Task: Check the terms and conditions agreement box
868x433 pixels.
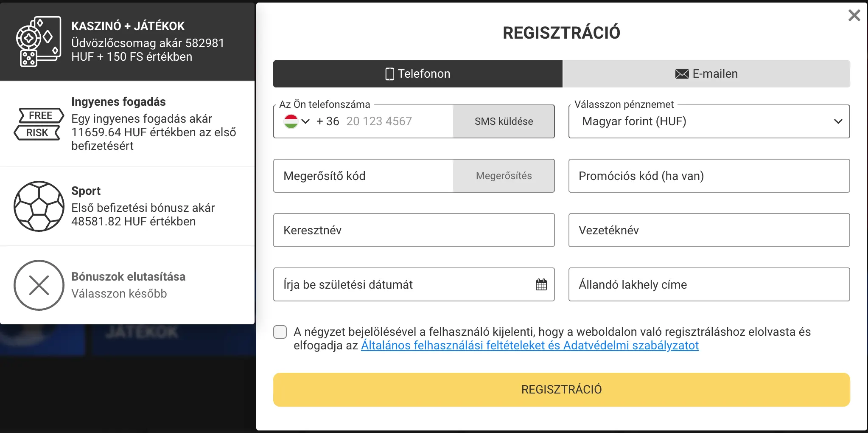Action: pos(280,332)
